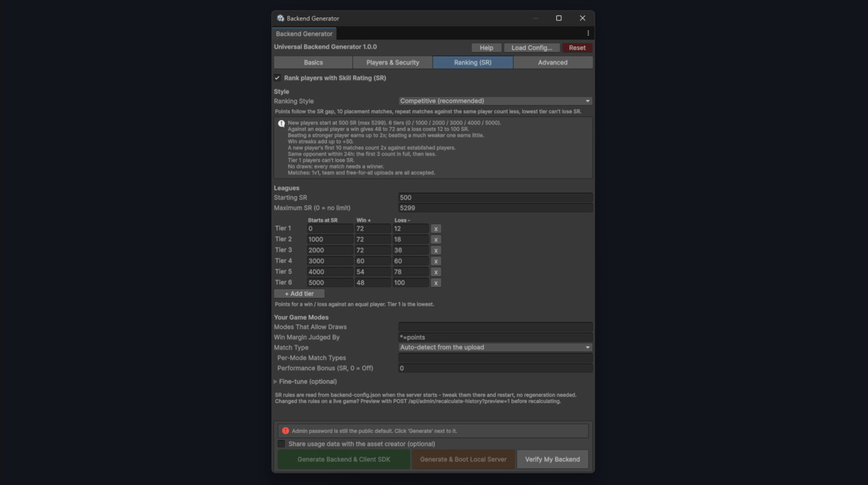Click Tier 5 Loss - field
The image size is (868, 485).
[x=410, y=272]
